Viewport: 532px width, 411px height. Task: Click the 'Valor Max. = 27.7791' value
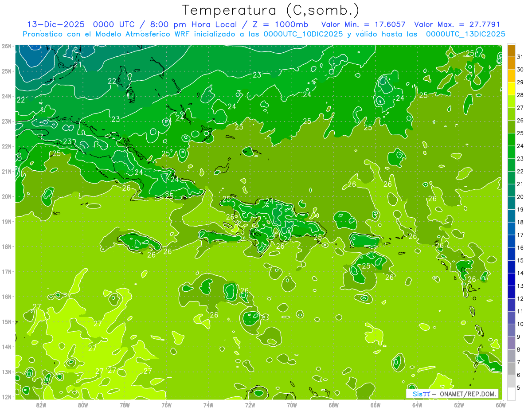(457, 24)
